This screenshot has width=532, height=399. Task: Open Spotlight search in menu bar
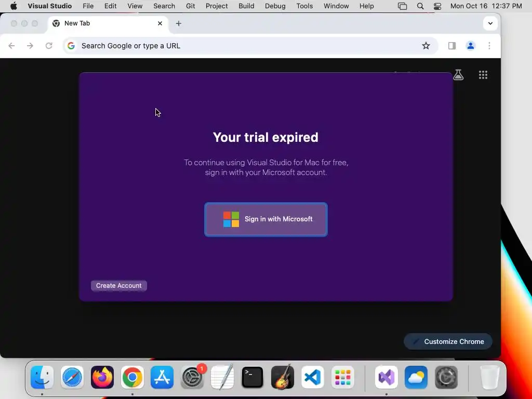[x=420, y=6]
